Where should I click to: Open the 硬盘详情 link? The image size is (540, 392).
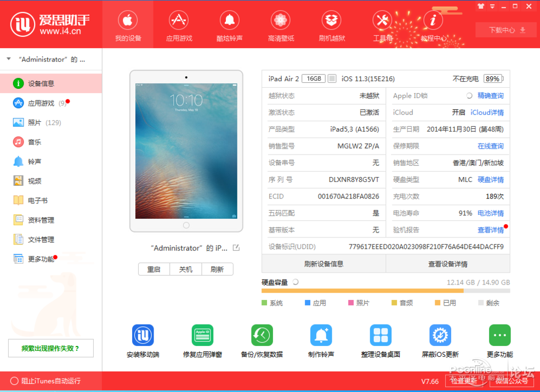[491, 179]
